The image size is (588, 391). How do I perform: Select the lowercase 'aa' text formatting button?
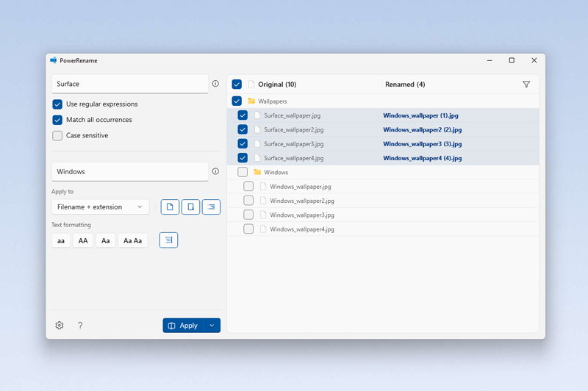point(61,240)
